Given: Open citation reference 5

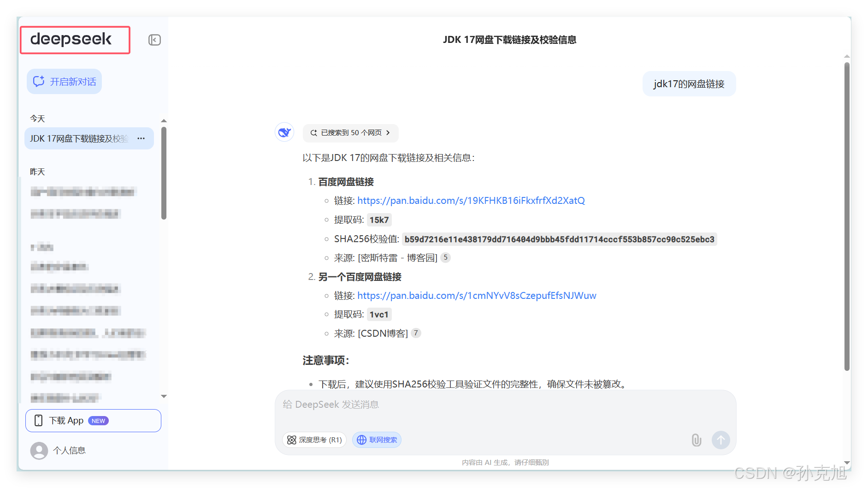Looking at the screenshot, I should tap(445, 257).
